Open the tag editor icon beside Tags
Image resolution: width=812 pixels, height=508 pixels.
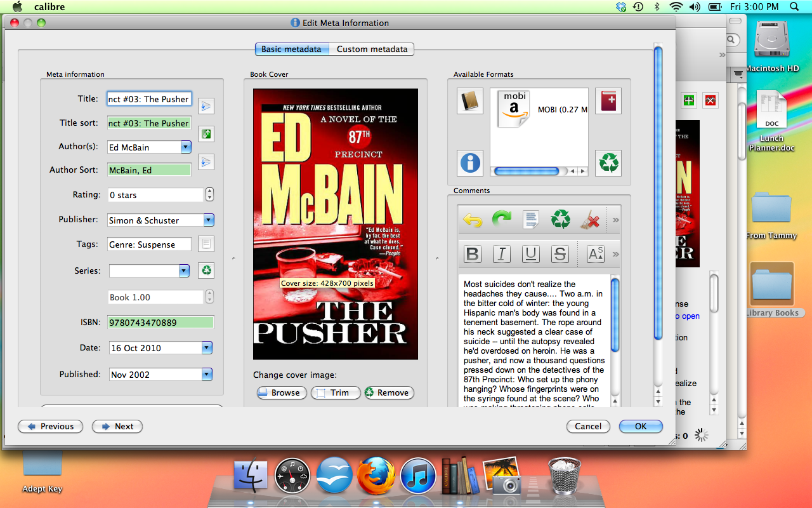(x=206, y=244)
